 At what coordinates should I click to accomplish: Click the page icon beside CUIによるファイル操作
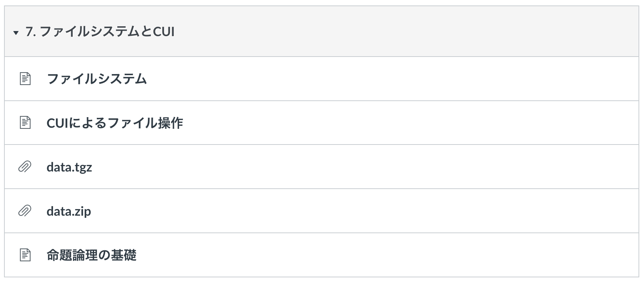click(x=25, y=123)
